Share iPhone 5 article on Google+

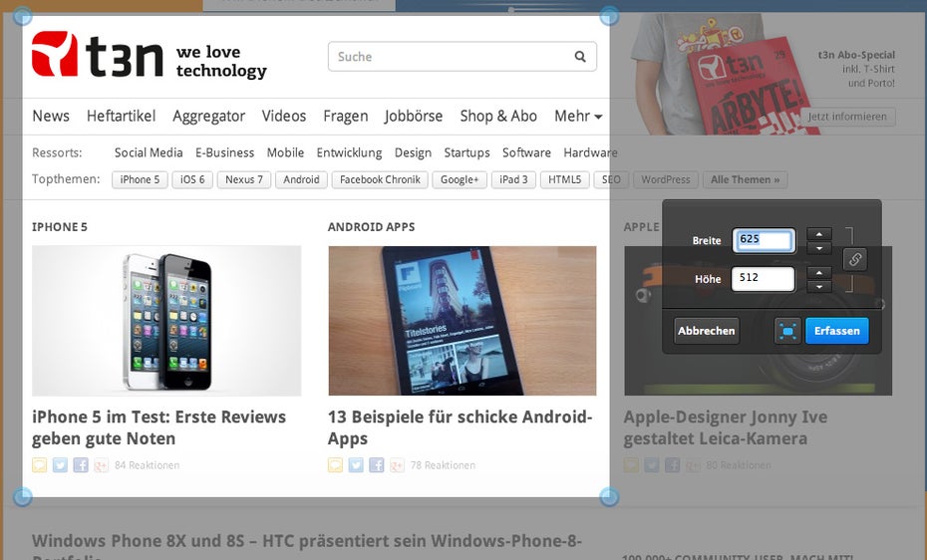pyautogui.click(x=102, y=465)
